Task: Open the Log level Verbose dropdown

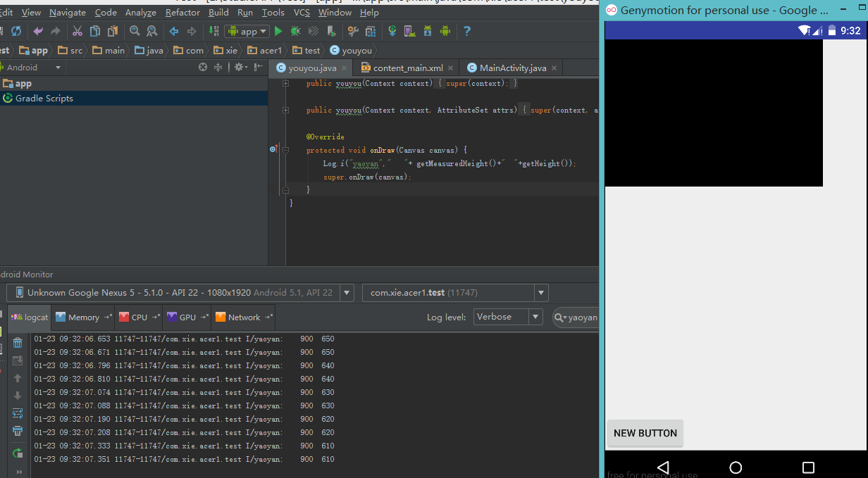Action: [x=508, y=317]
